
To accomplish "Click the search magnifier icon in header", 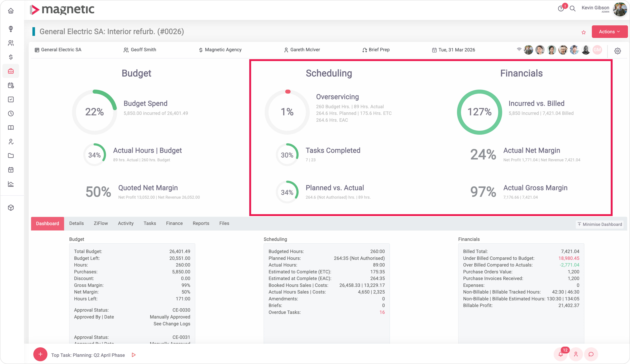I will (x=573, y=9).
